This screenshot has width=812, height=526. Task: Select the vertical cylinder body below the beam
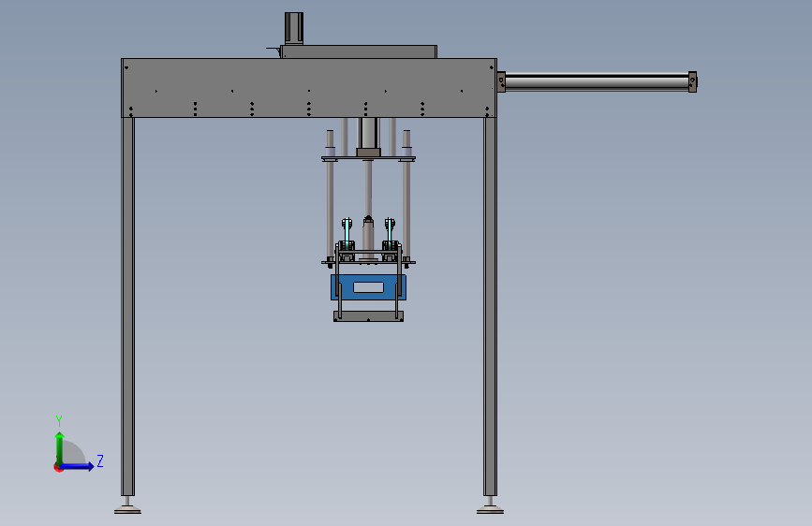(368, 134)
